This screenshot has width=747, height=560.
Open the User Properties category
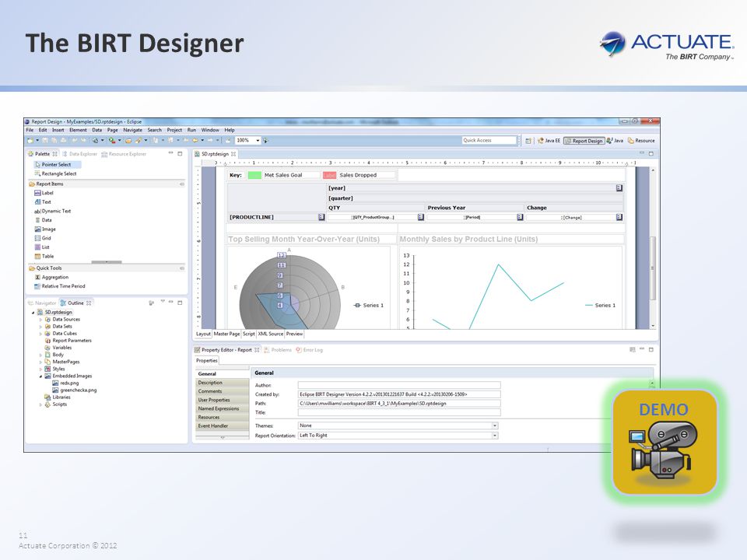(x=222, y=400)
